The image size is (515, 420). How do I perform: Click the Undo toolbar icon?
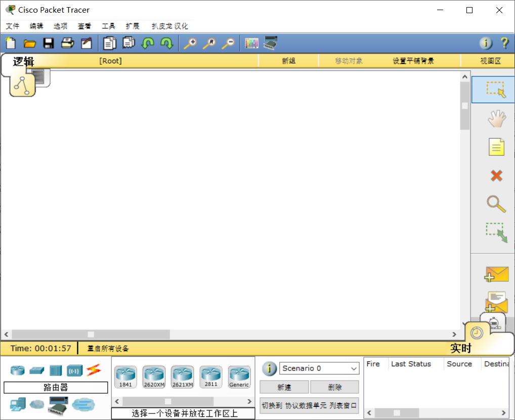147,43
